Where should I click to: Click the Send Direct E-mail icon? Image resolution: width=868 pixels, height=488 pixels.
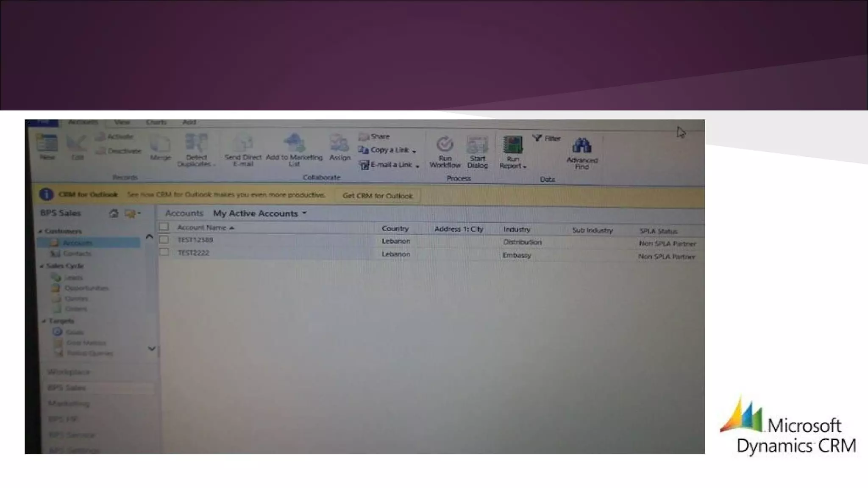[243, 144]
